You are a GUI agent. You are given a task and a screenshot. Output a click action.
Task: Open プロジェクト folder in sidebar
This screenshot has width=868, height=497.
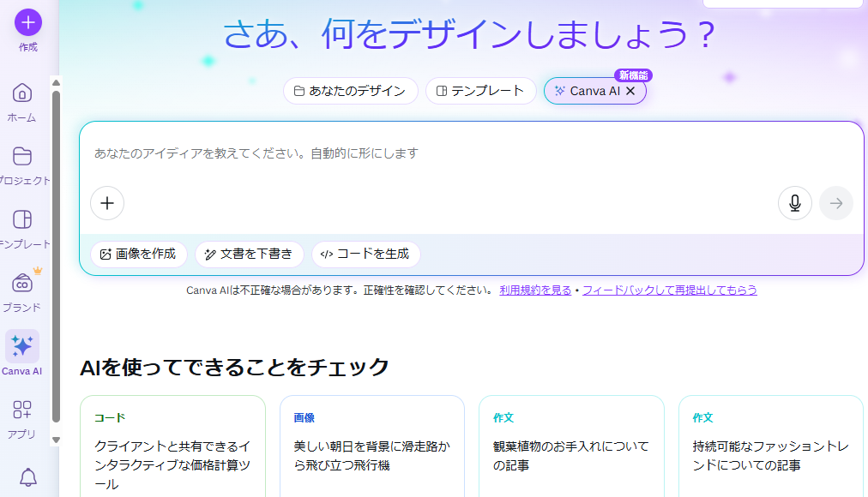pos(22,165)
